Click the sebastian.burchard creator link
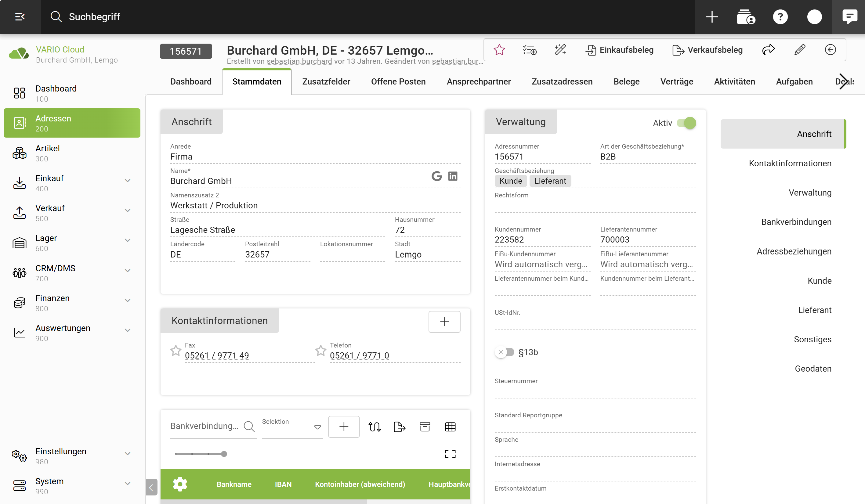Image resolution: width=865 pixels, height=504 pixels. tap(299, 61)
